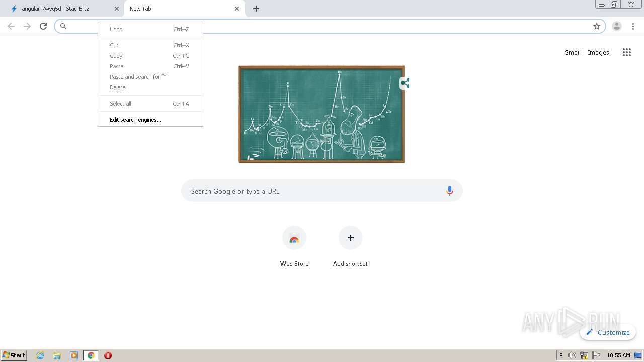This screenshot has width=644, height=362.
Task: Open the Chrome three-dot menu
Action: coord(633,26)
